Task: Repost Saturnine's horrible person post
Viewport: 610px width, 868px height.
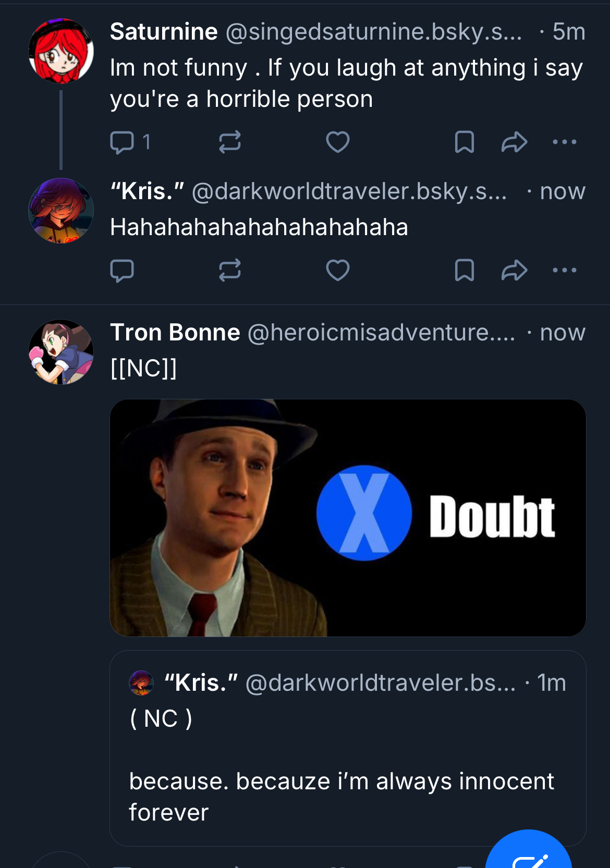Action: click(x=229, y=142)
